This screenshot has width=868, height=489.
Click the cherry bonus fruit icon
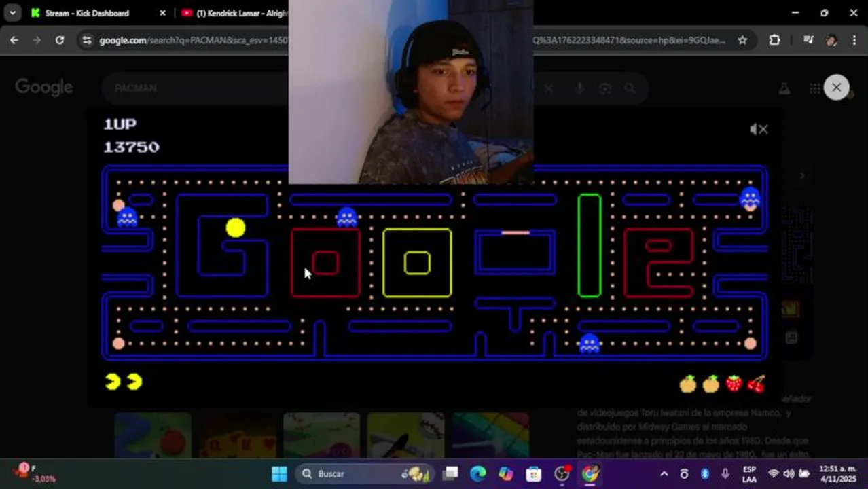[x=756, y=384]
